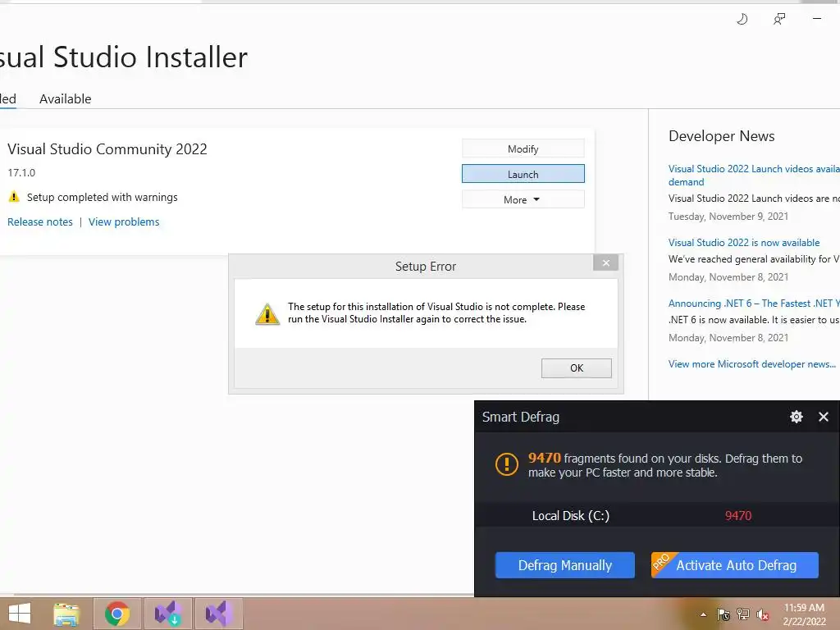Open the Action Center flag icon
Screen dimensions: 840x630
(724, 614)
